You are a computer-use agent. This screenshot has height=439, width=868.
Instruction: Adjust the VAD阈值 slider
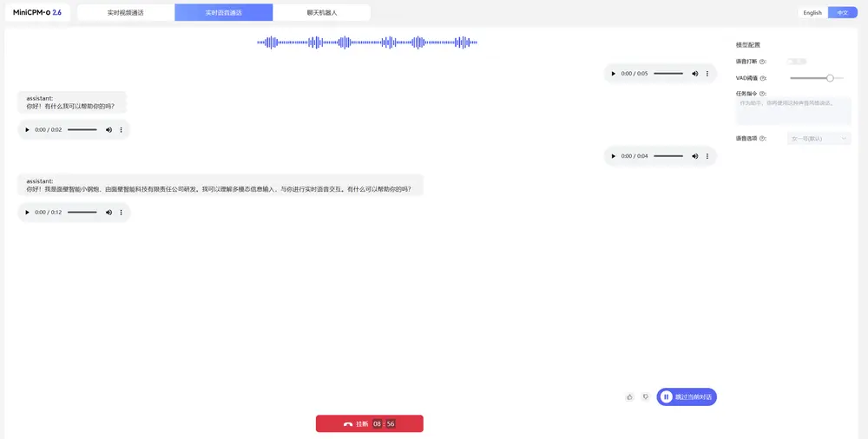(x=817, y=78)
